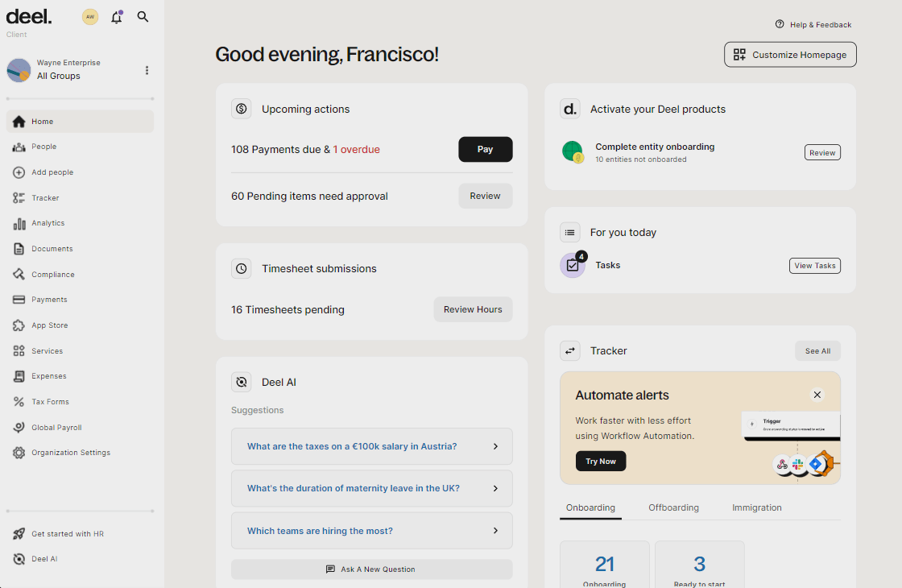The width and height of the screenshot is (902, 588).
Task: Click the Expenses receipt icon
Action: [x=19, y=376]
